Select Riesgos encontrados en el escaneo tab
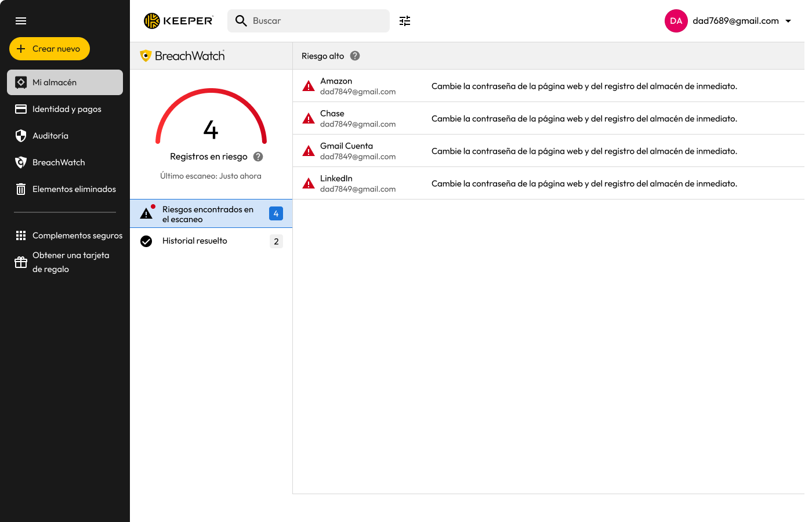The width and height of the screenshot is (812, 522). click(211, 213)
